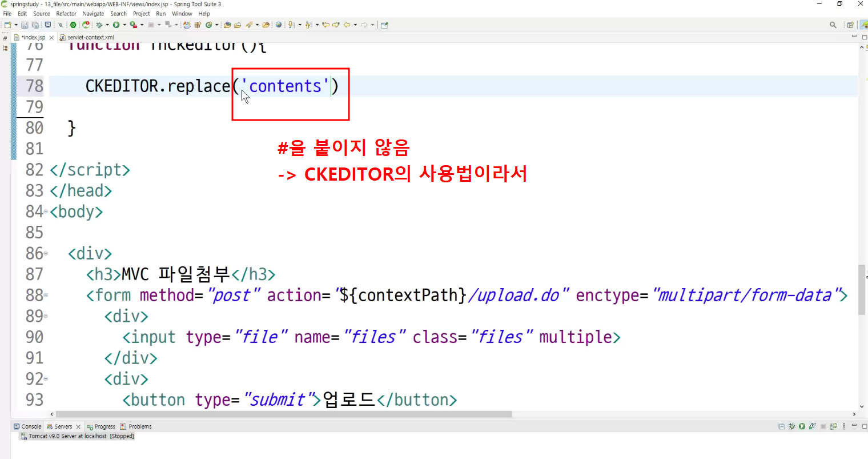The image size is (868, 459).
Task: Click the editor vertical scrollbar thumb
Action: tap(862, 290)
